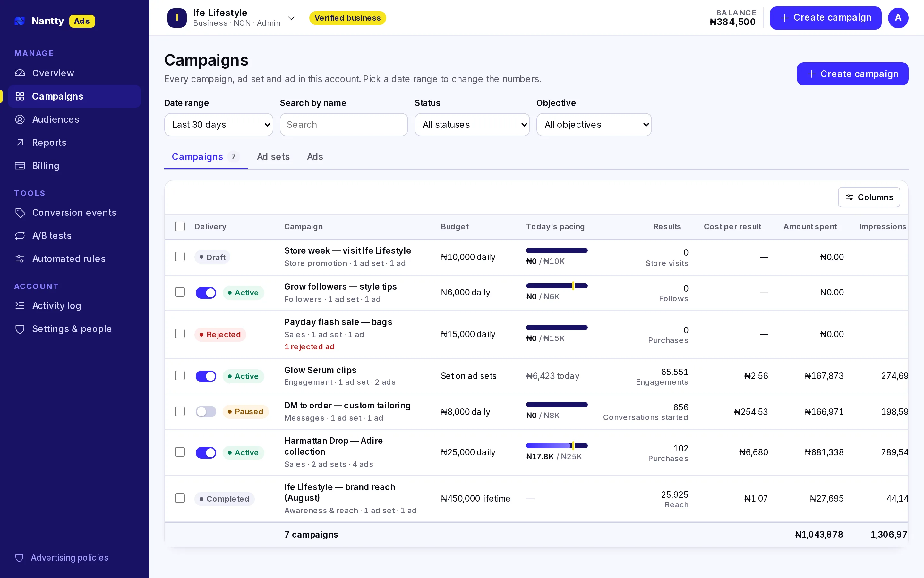
Task: Open the Date range 'Last 30 days' dropdown
Action: (219, 125)
